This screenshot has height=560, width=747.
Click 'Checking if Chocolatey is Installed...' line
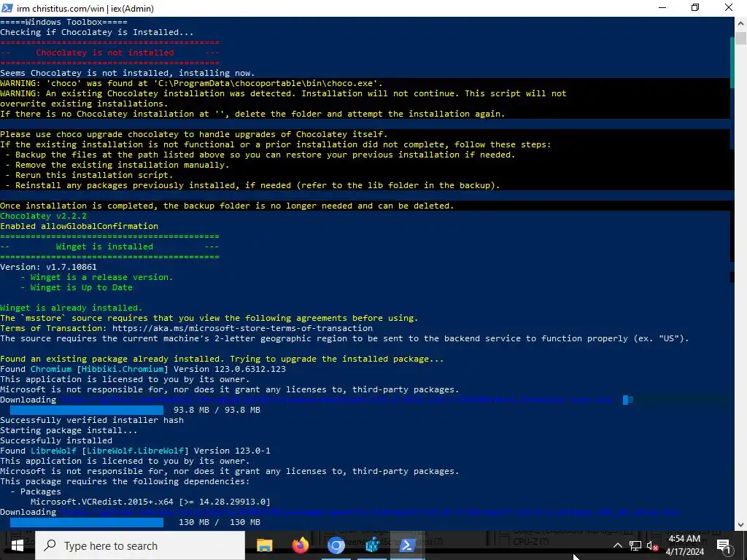97,32
